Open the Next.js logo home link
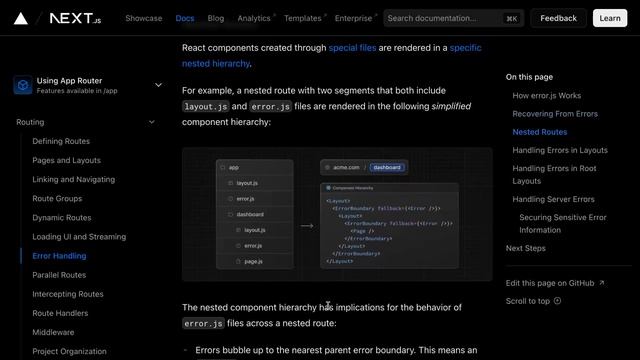This screenshot has height=360, width=640. [75, 18]
